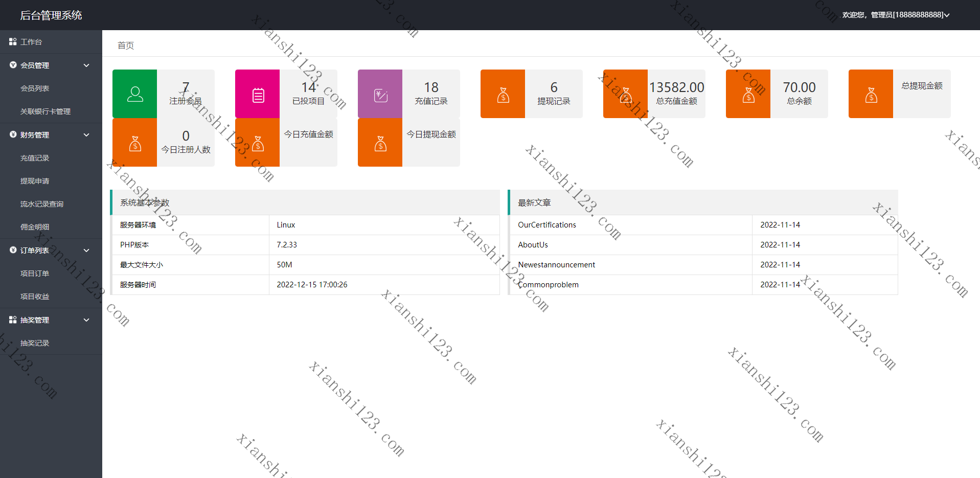Click the 今日注册人数 money bag icon
The image size is (980, 478).
[135, 144]
